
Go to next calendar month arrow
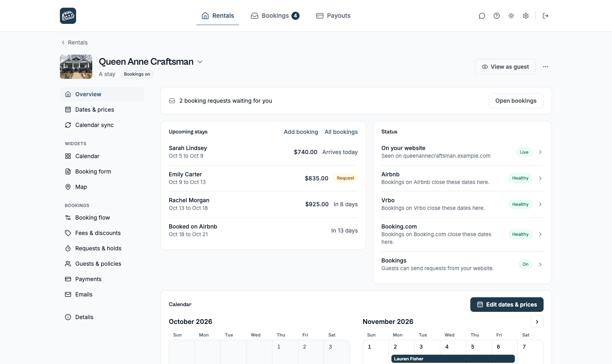coord(537,322)
